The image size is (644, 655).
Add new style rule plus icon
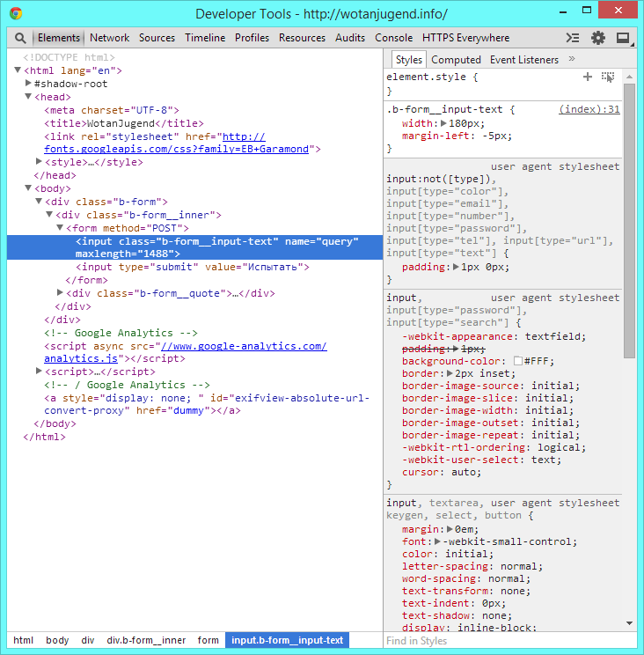(588, 77)
